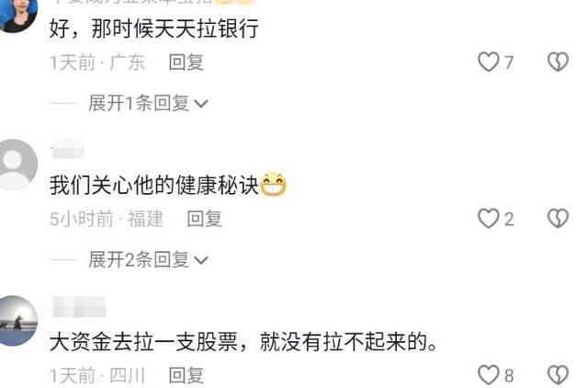
Task: Select comment text 我们关心他的健康秘诀
Action: click(154, 185)
